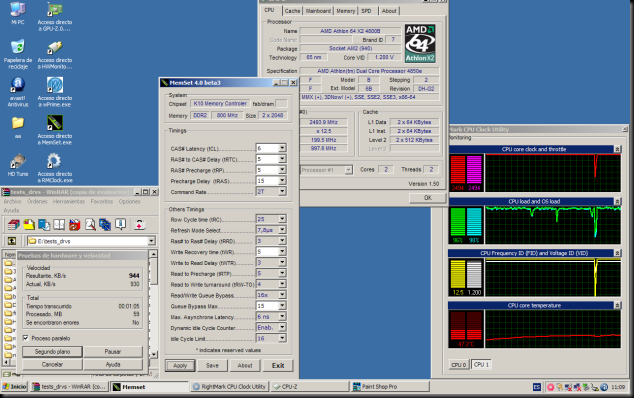The height and width of the screenshot is (398, 634).
Task: Open the Precharge Delay (tRAS) dropdown
Action: coord(282,181)
